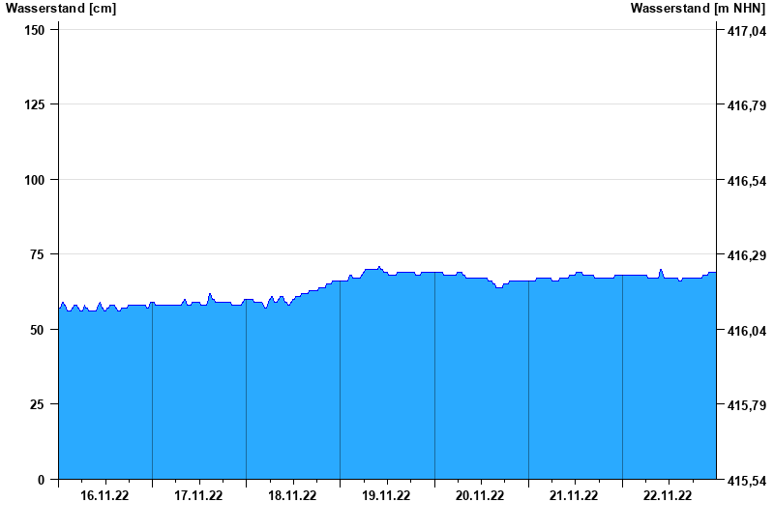Click the '18.11.22' date label

pos(292,495)
